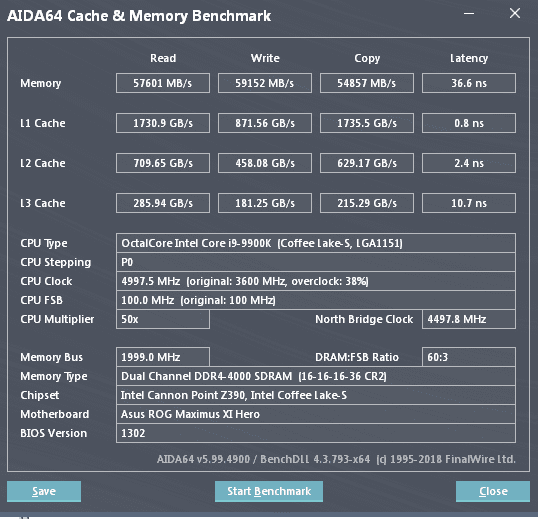Click the BIOS Version 1302 field
538x519 pixels.
point(316,433)
